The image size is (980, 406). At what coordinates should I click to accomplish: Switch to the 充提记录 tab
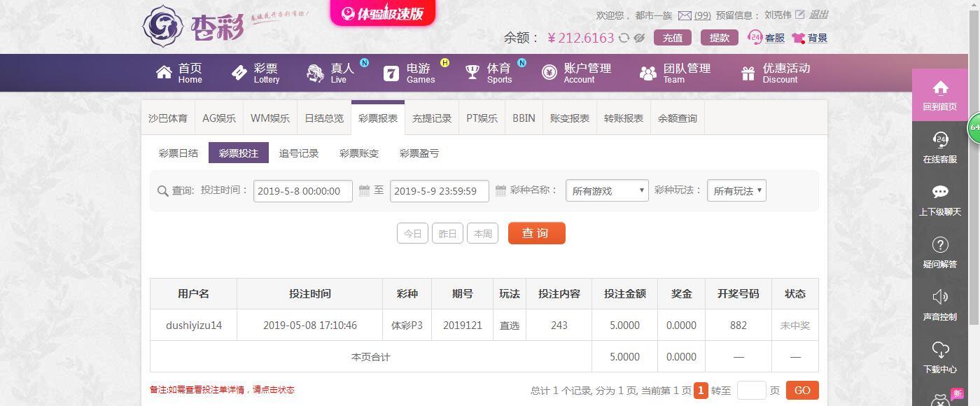(x=432, y=118)
